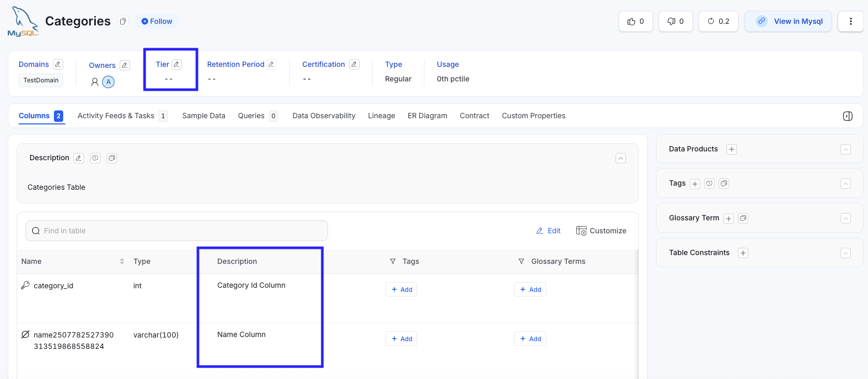
Task: Open the Data Observability tab
Action: click(324, 116)
